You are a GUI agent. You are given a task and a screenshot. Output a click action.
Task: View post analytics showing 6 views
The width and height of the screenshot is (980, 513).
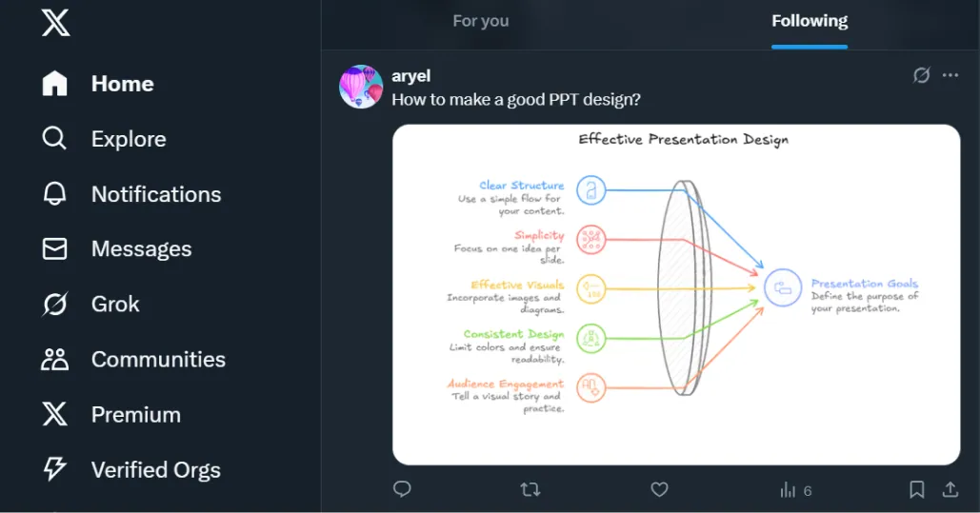[x=795, y=490]
